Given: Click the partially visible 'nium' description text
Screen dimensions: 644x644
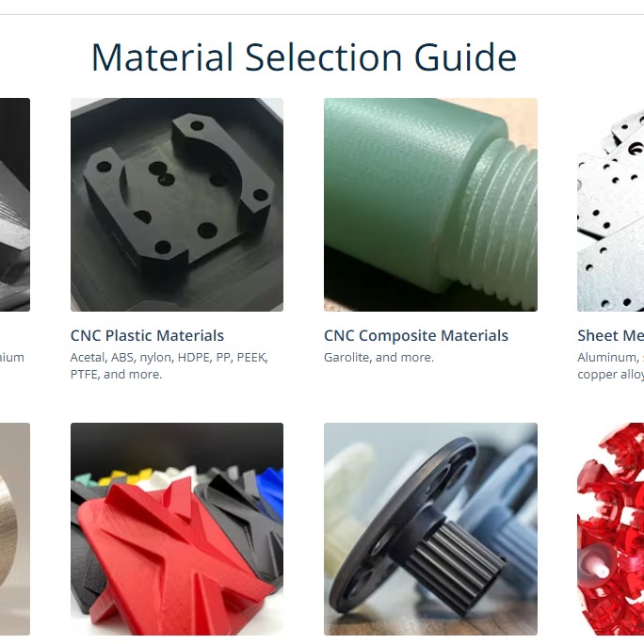Looking at the screenshot, I should coord(12,358).
